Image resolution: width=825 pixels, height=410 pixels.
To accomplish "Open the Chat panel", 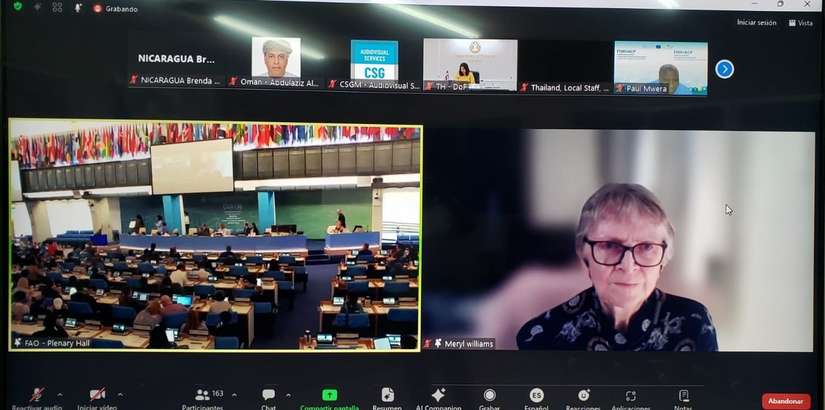I will click(x=268, y=397).
